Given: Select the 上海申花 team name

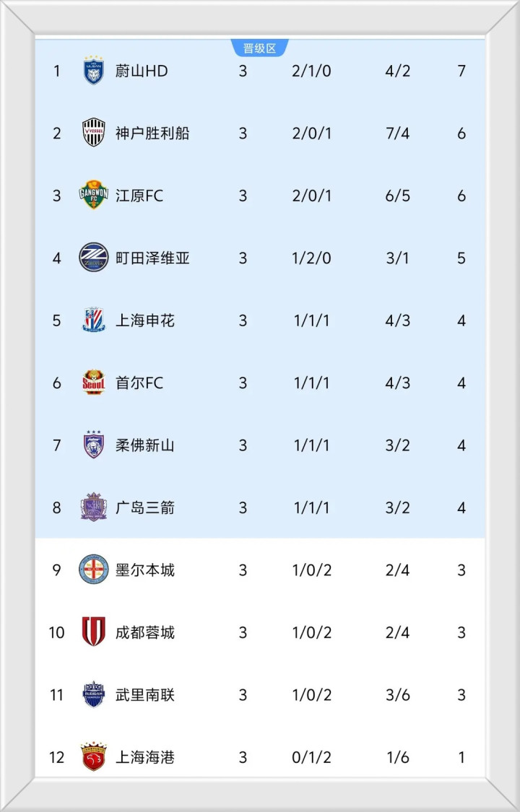Looking at the screenshot, I should coord(145,320).
